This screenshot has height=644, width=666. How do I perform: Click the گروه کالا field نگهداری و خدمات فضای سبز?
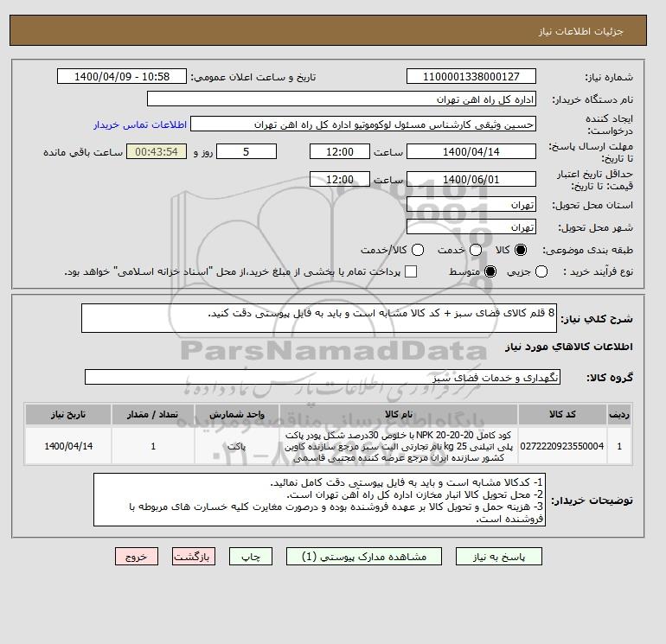tap(323, 377)
